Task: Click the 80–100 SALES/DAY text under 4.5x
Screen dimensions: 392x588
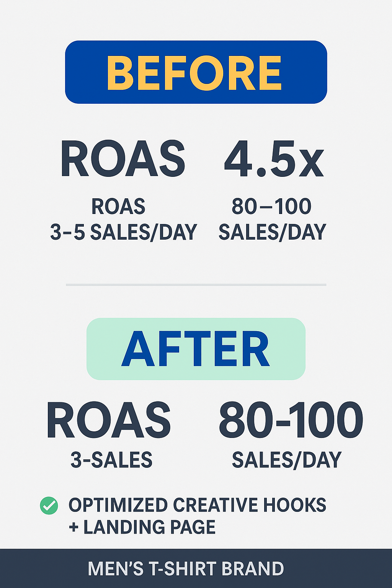Action: [x=272, y=219]
